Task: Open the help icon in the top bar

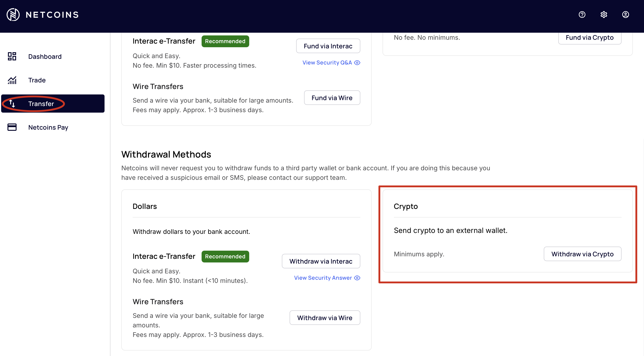Action: pos(582,15)
